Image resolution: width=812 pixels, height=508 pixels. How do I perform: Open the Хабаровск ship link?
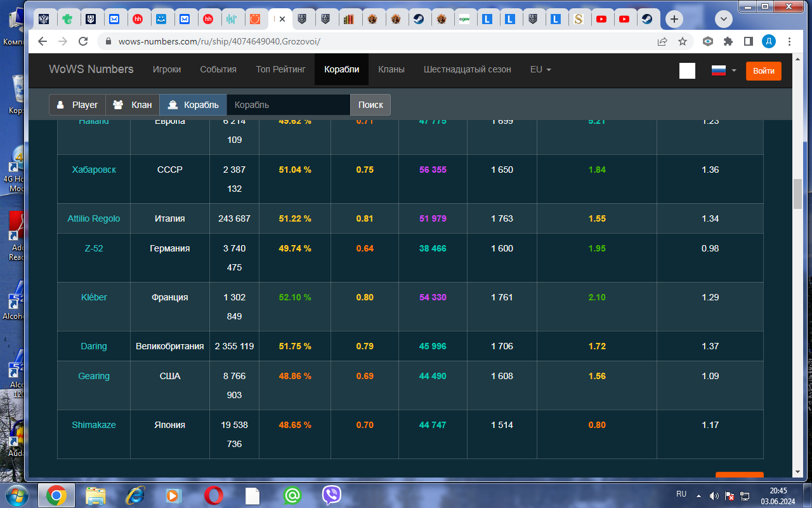(94, 170)
